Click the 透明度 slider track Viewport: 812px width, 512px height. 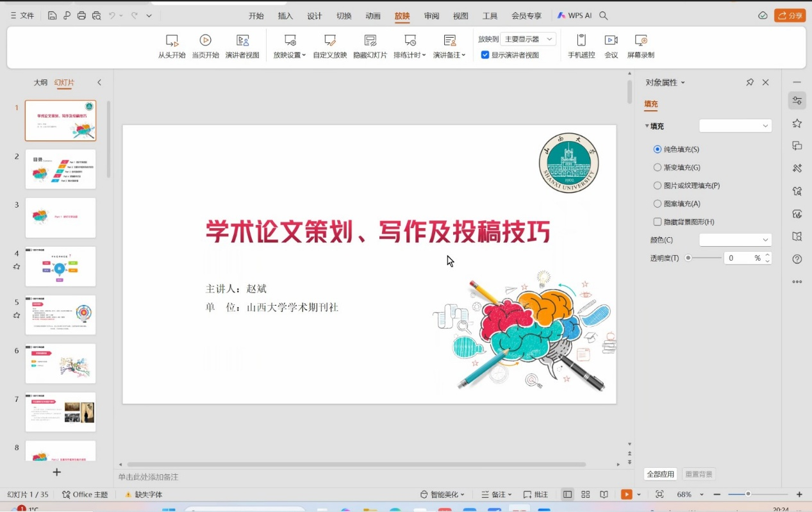point(704,258)
